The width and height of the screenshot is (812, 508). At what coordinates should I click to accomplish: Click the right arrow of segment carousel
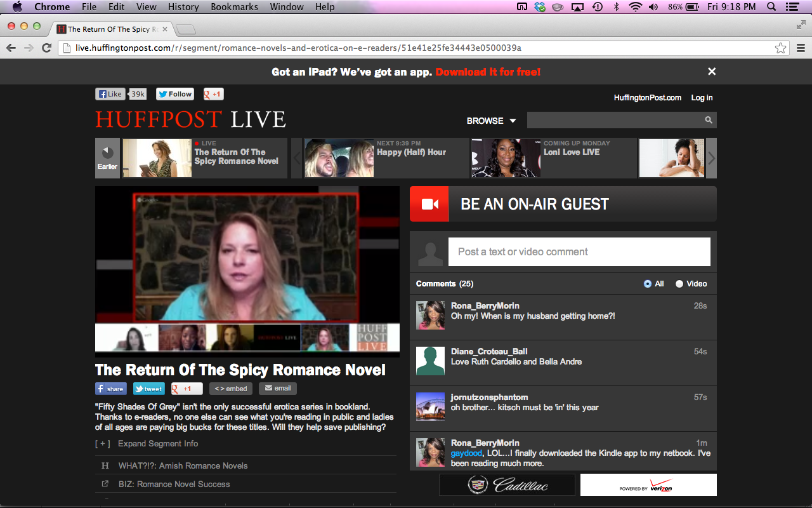(x=711, y=158)
